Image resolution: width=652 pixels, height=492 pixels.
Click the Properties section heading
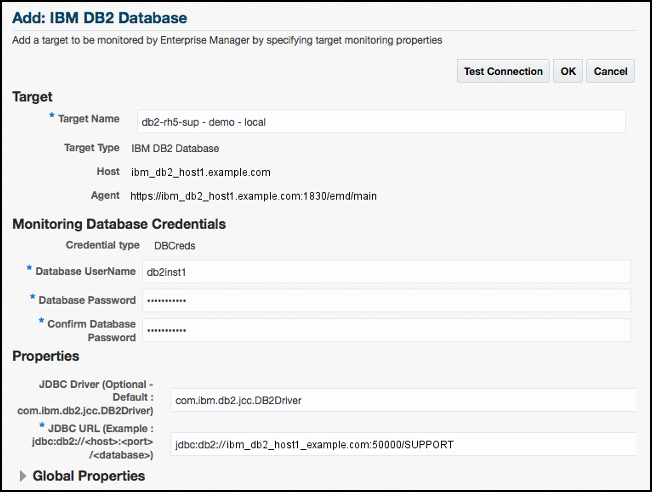tap(46, 356)
